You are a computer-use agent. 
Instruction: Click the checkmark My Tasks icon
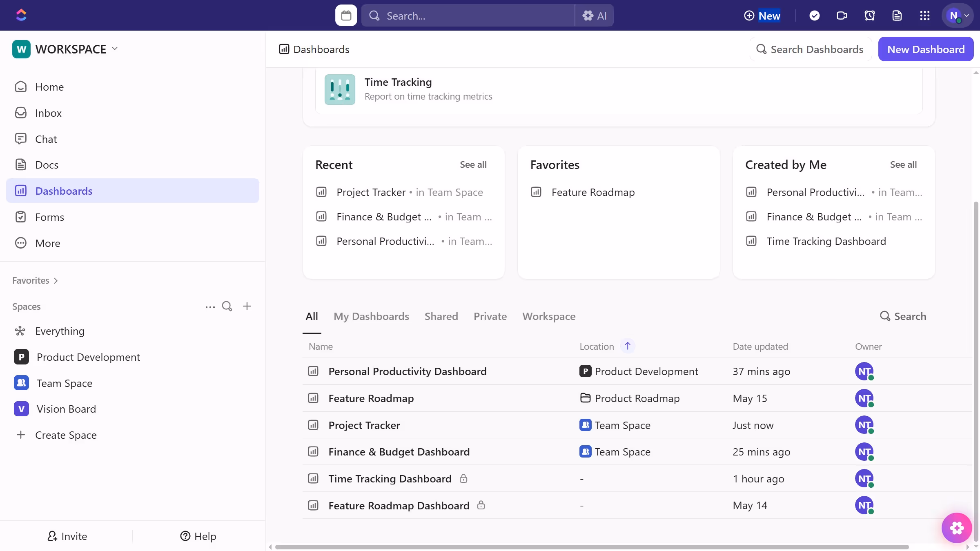(x=814, y=16)
